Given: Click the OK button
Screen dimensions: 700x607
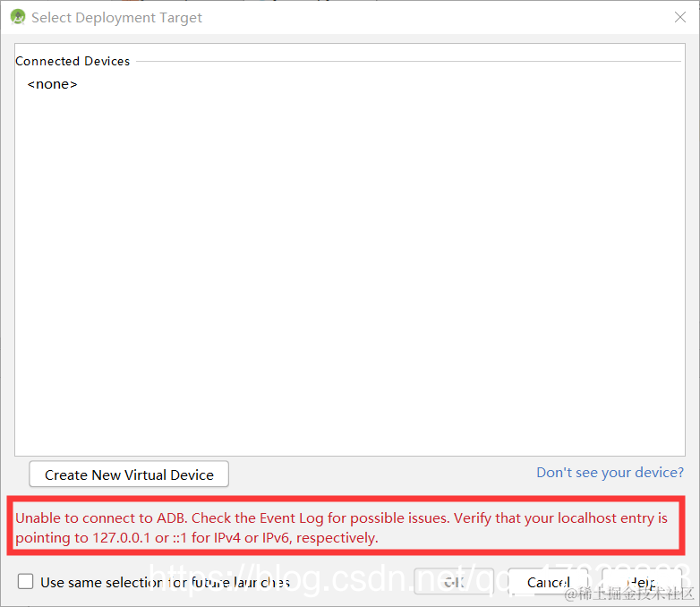Looking at the screenshot, I should [x=454, y=582].
